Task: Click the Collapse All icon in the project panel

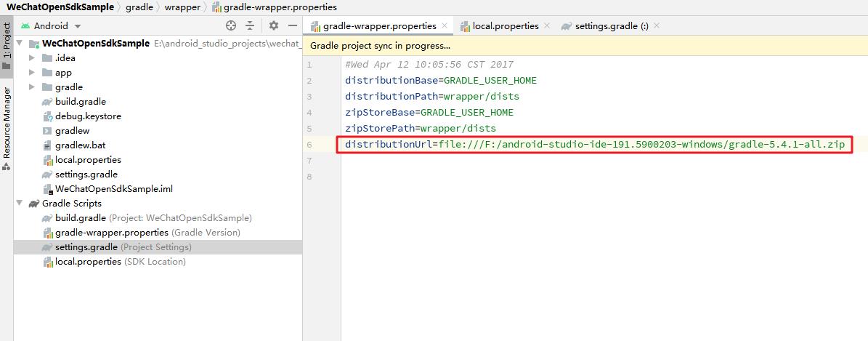Action: pyautogui.click(x=250, y=25)
